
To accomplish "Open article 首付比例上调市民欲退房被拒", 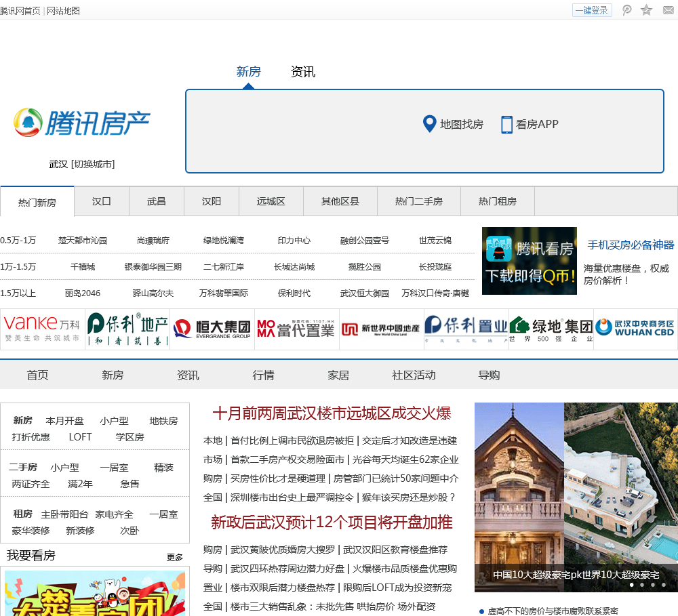I will [292, 440].
